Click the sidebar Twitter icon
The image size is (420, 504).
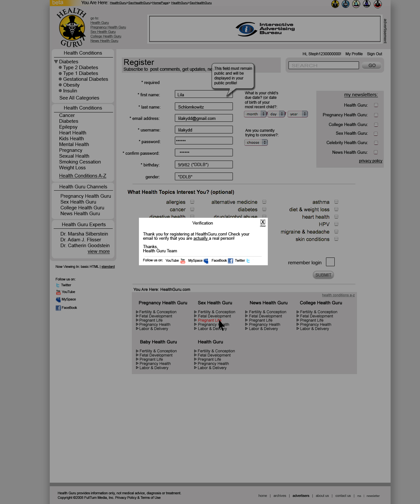58,285
